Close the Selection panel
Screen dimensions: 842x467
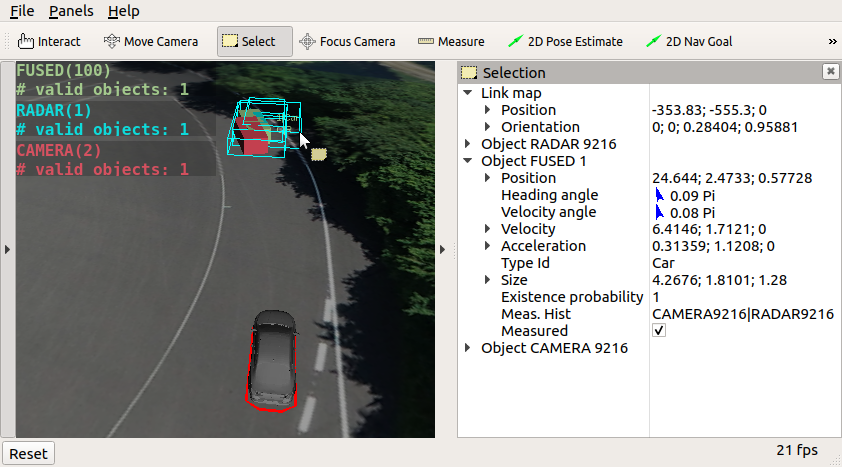[830, 71]
